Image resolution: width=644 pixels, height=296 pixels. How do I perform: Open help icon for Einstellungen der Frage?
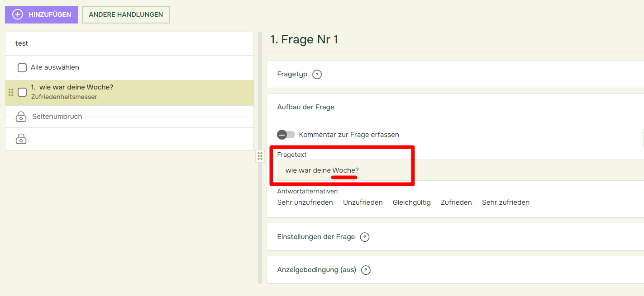365,237
